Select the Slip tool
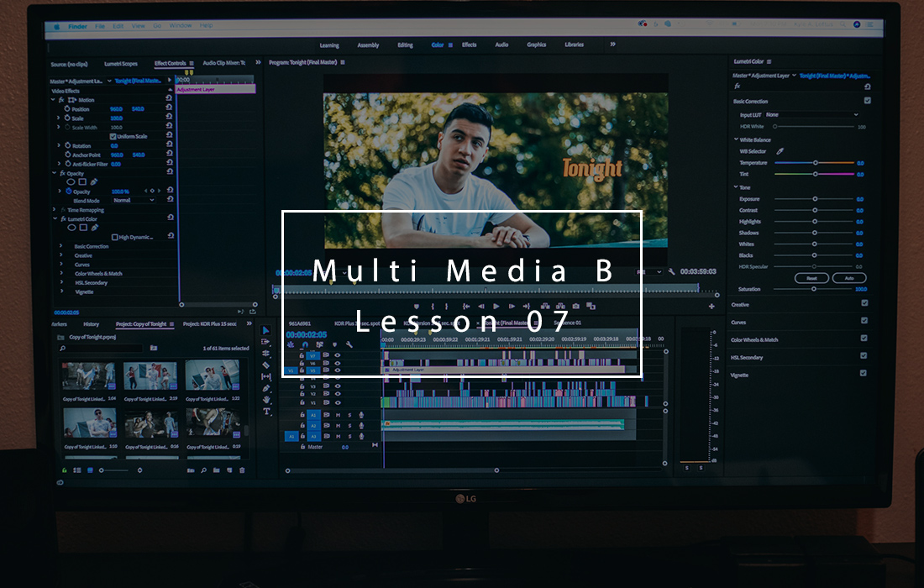The height and width of the screenshot is (588, 924). tap(265, 376)
